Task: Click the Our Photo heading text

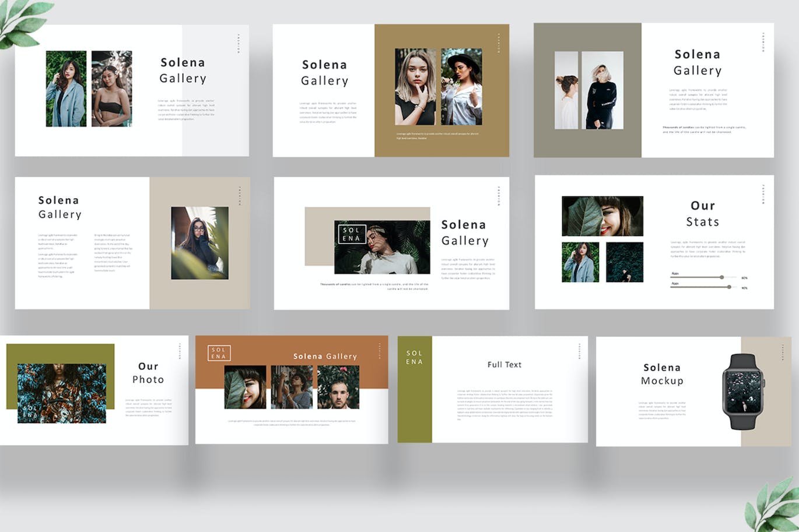Action: click(148, 373)
